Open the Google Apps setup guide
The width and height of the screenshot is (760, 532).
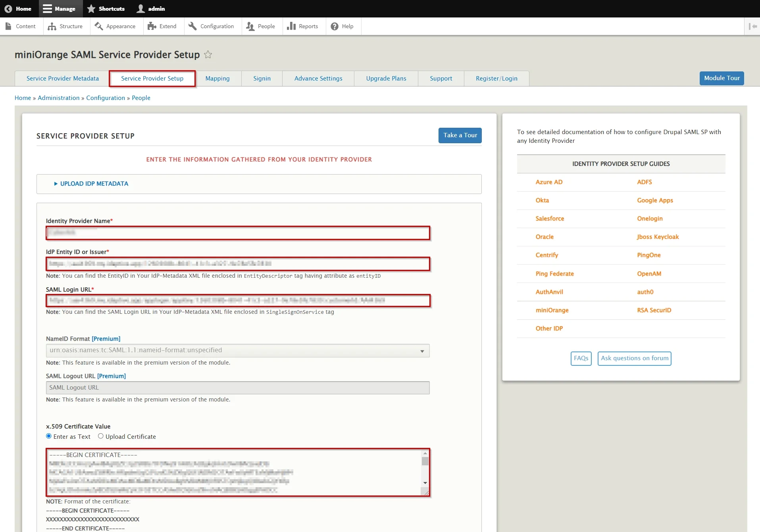(x=655, y=200)
